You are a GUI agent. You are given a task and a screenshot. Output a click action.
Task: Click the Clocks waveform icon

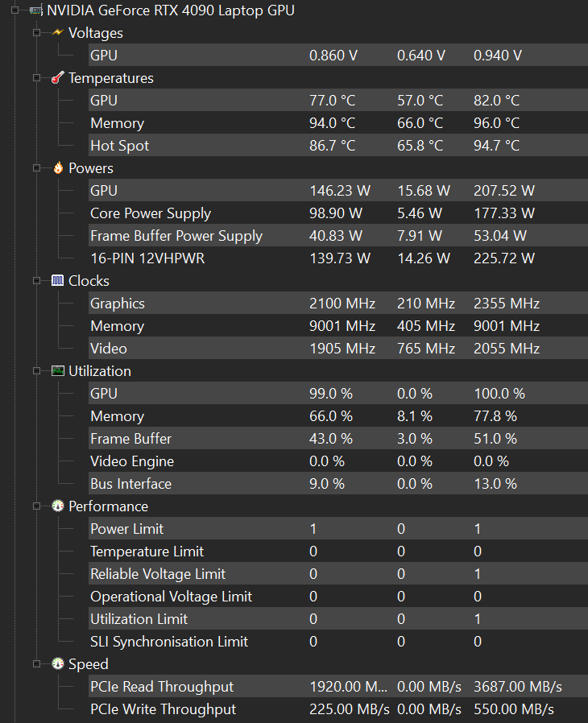[58, 281]
